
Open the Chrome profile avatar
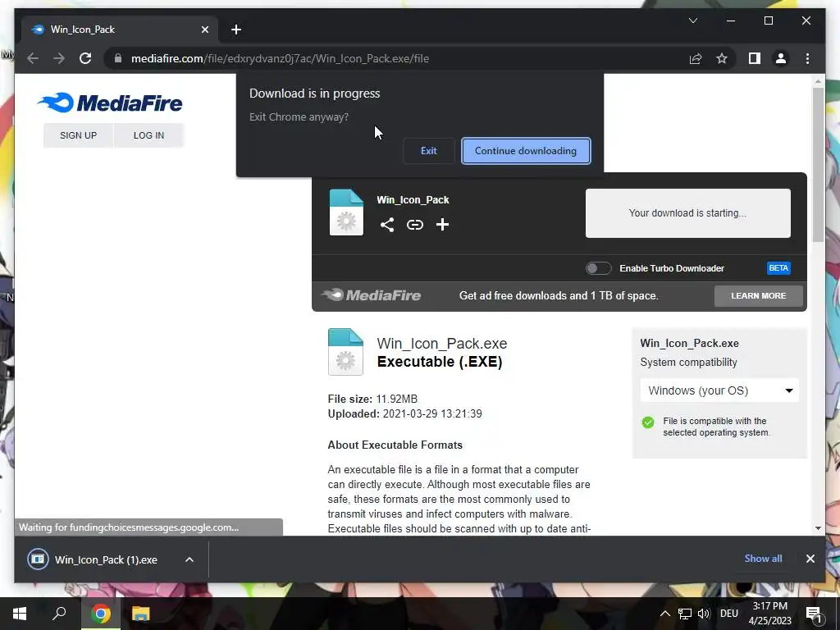(x=781, y=58)
